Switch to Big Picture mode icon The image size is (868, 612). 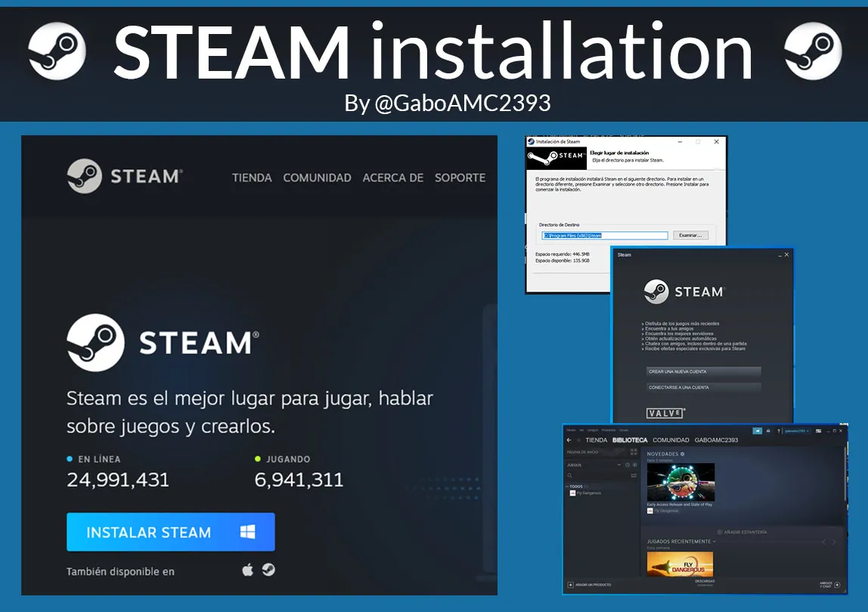[818, 431]
